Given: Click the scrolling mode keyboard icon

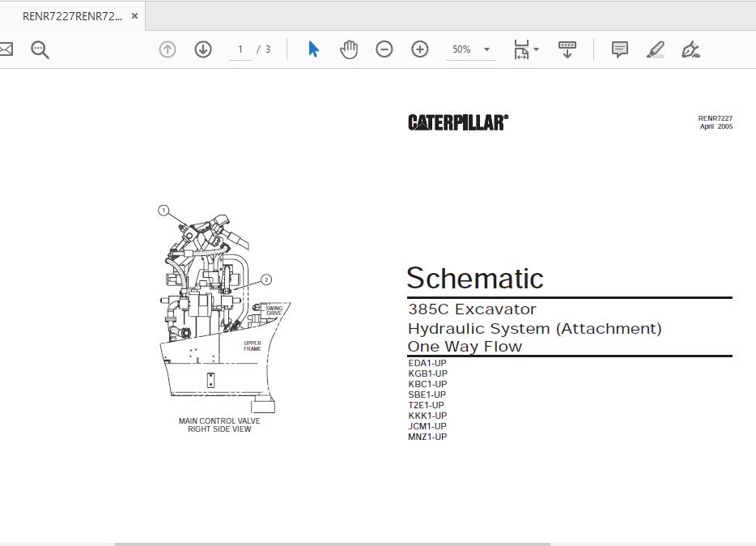Looking at the screenshot, I should (567, 49).
